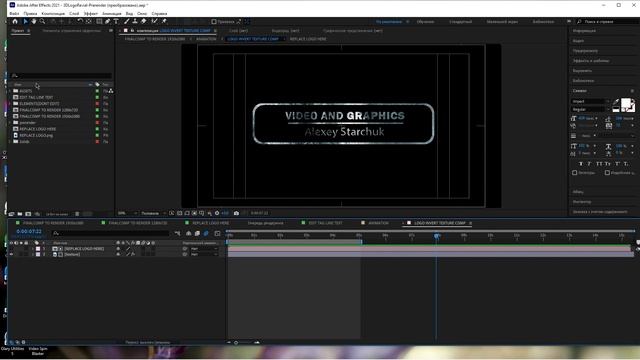Screen dimensions: 640x360
Task: Select the Zoom magnifier tool
Action: point(42,21)
